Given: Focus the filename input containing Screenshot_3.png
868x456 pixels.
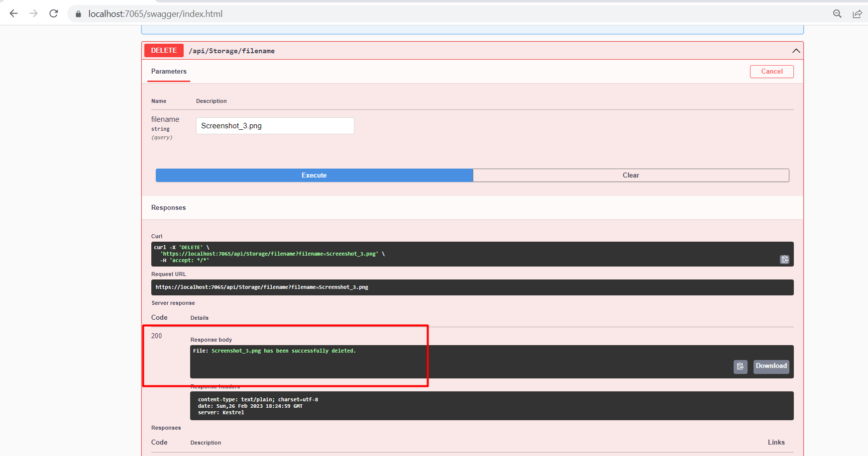Looking at the screenshot, I should click(x=275, y=126).
